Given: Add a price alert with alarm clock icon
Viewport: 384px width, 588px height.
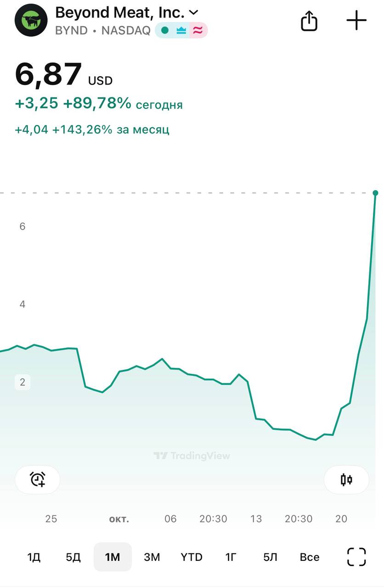Looking at the screenshot, I should tap(38, 480).
